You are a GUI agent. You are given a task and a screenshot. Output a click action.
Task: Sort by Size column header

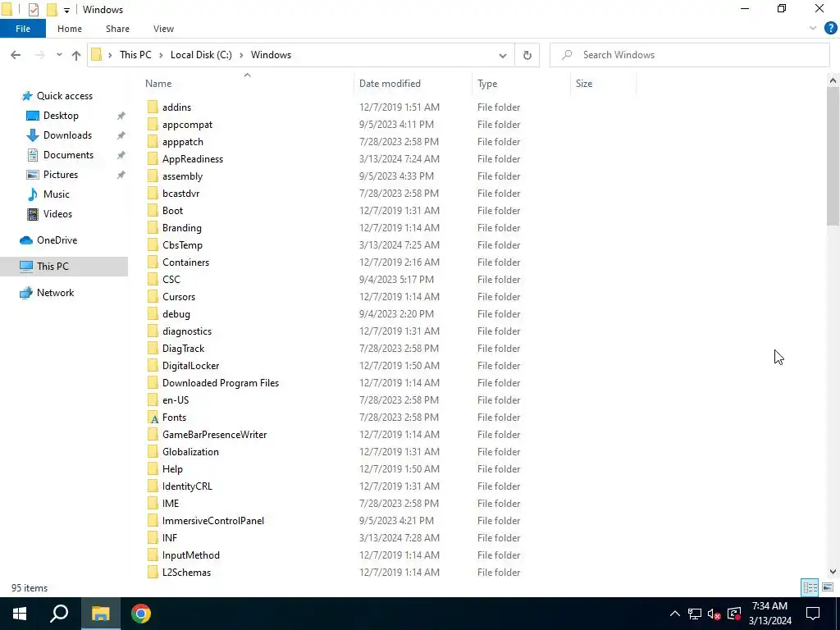click(584, 84)
